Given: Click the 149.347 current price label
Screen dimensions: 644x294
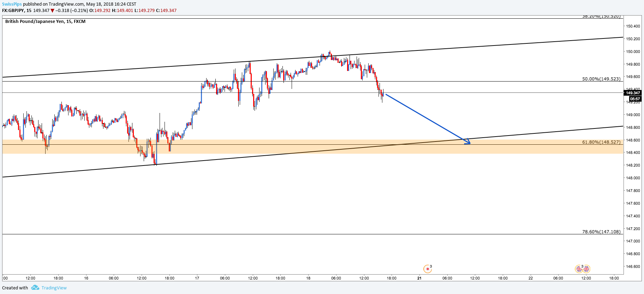Looking at the screenshot, I should tap(632, 93).
